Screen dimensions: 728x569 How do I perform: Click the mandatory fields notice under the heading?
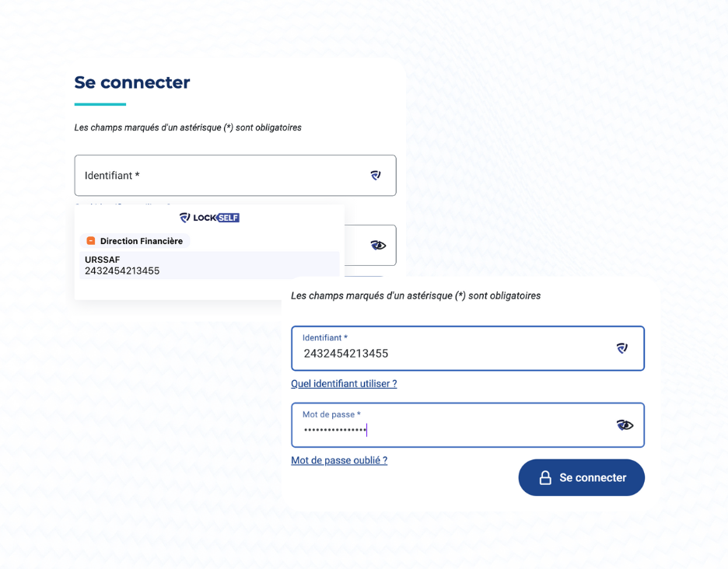point(187,127)
